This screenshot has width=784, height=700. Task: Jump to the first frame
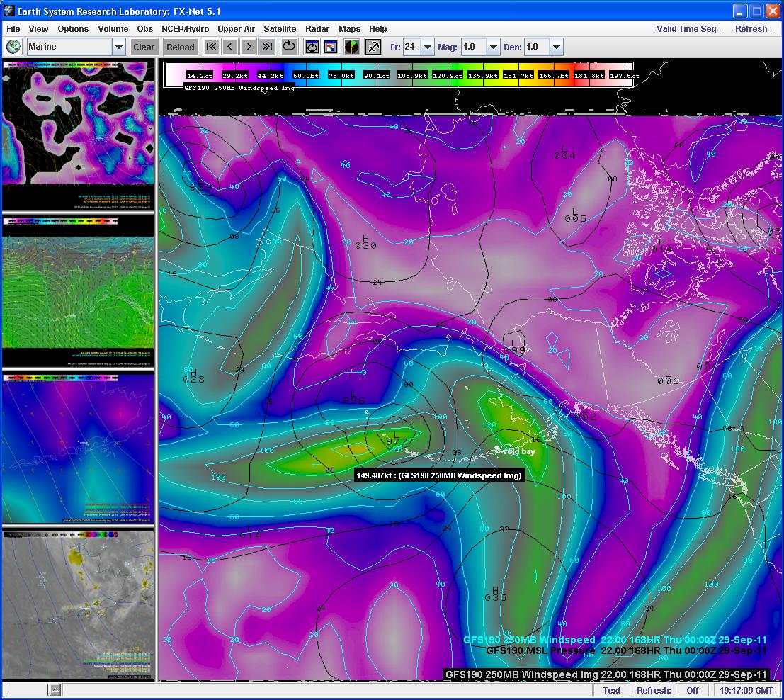coord(211,47)
